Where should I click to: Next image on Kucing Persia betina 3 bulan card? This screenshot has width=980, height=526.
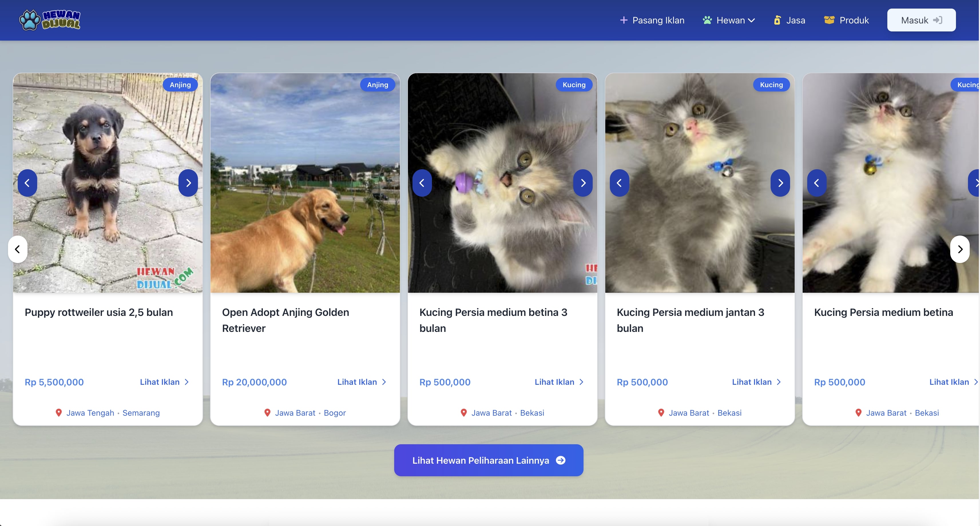click(x=583, y=183)
